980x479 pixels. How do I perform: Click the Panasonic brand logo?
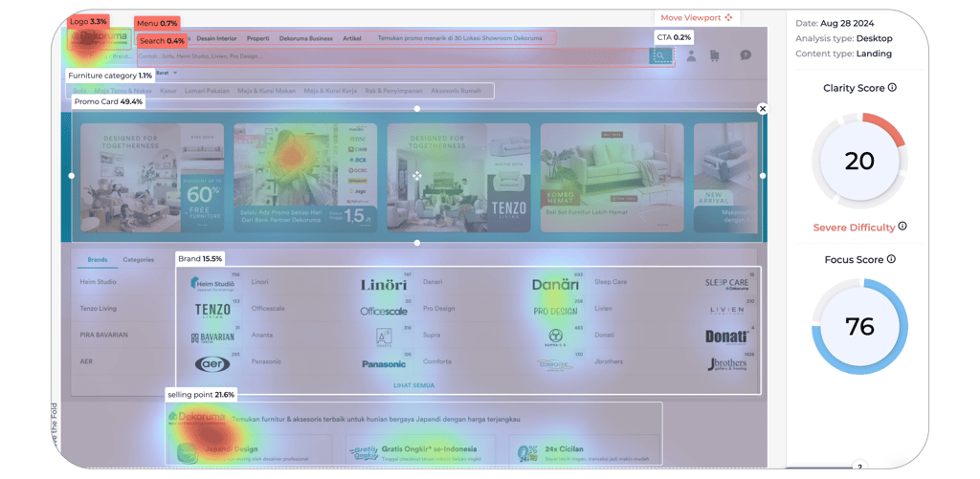click(384, 364)
